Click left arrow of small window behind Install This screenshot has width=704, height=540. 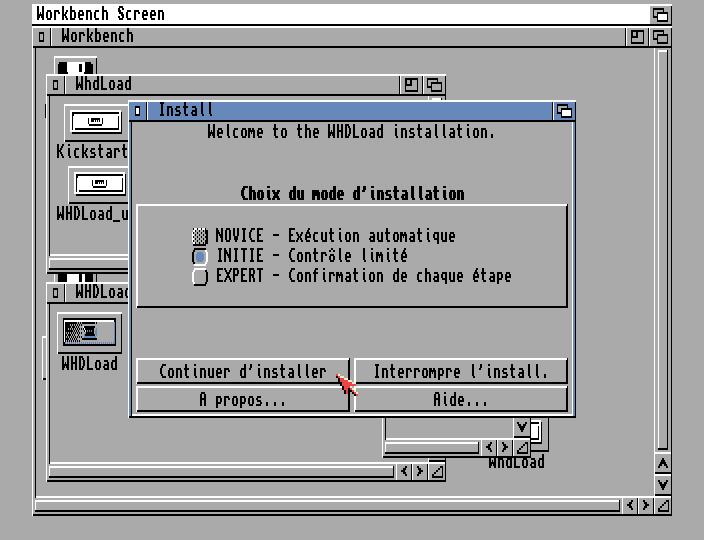coord(489,447)
